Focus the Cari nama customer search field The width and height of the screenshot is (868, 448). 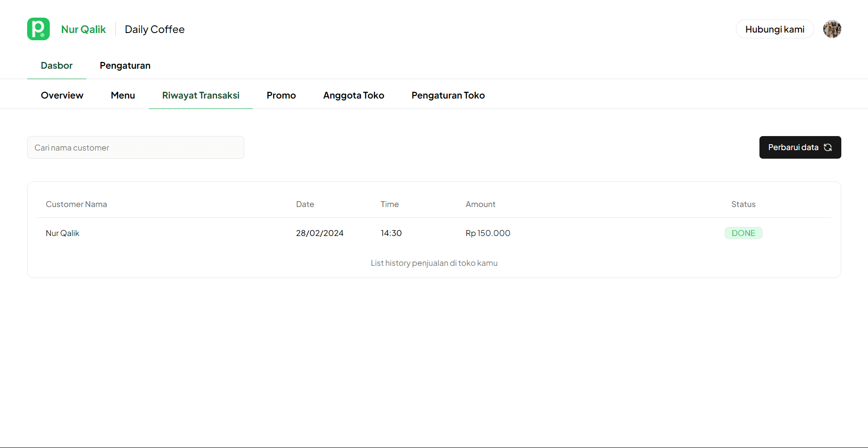tap(136, 147)
